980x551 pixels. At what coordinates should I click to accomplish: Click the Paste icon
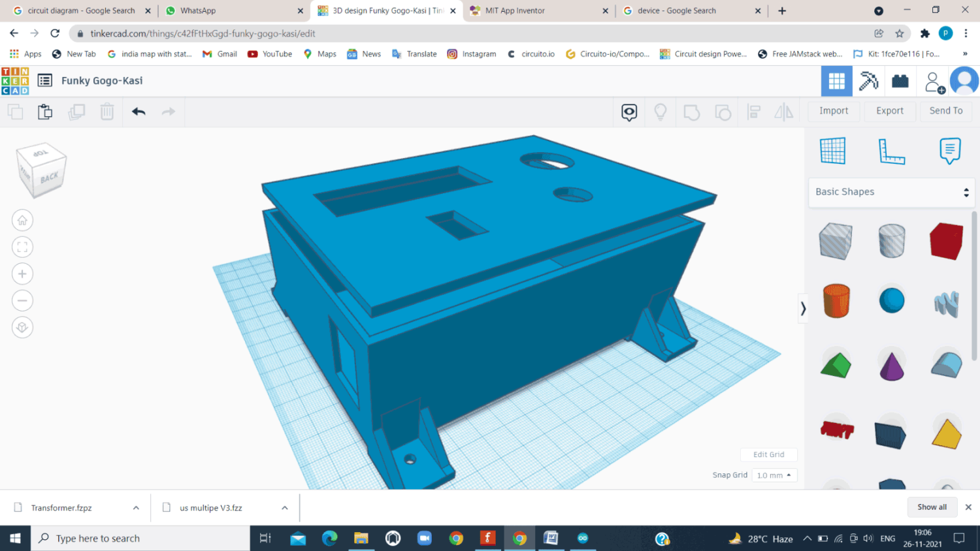tap(44, 112)
